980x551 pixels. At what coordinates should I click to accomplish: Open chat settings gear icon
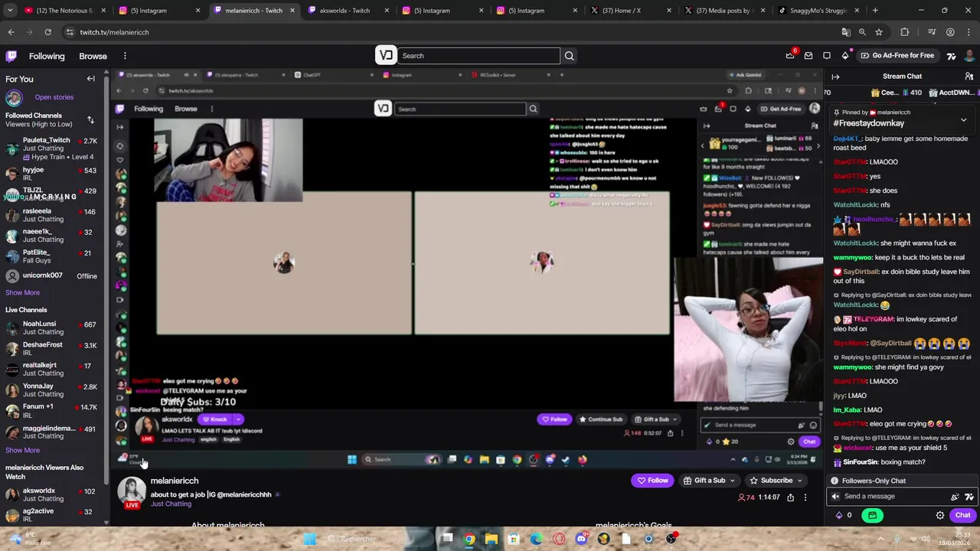tap(940, 515)
